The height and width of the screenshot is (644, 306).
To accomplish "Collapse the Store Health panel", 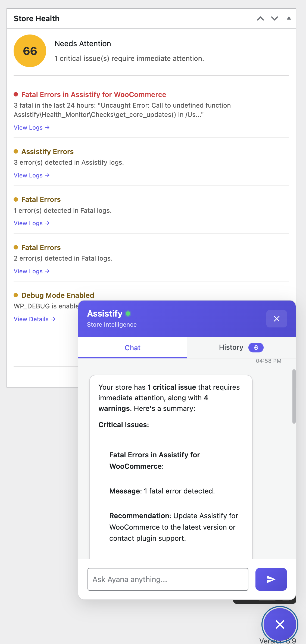I will point(289,18).
